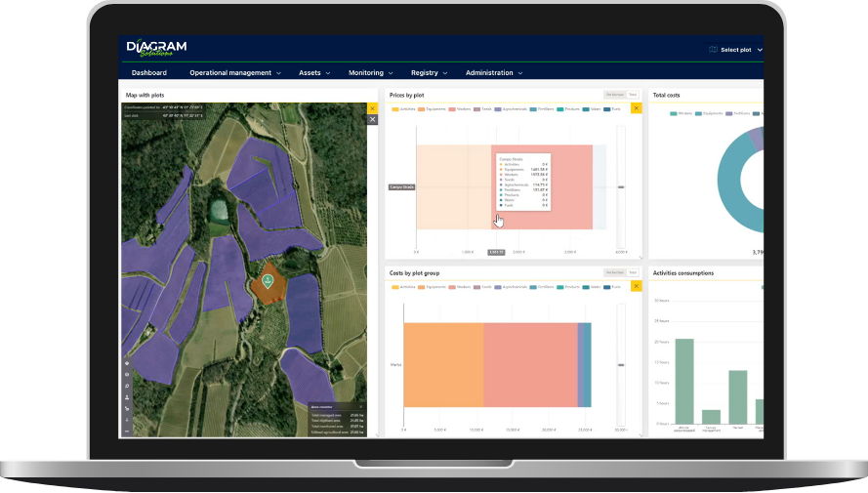The image size is (868, 493).
Task: Click the gray X button on map
Action: pos(373,119)
